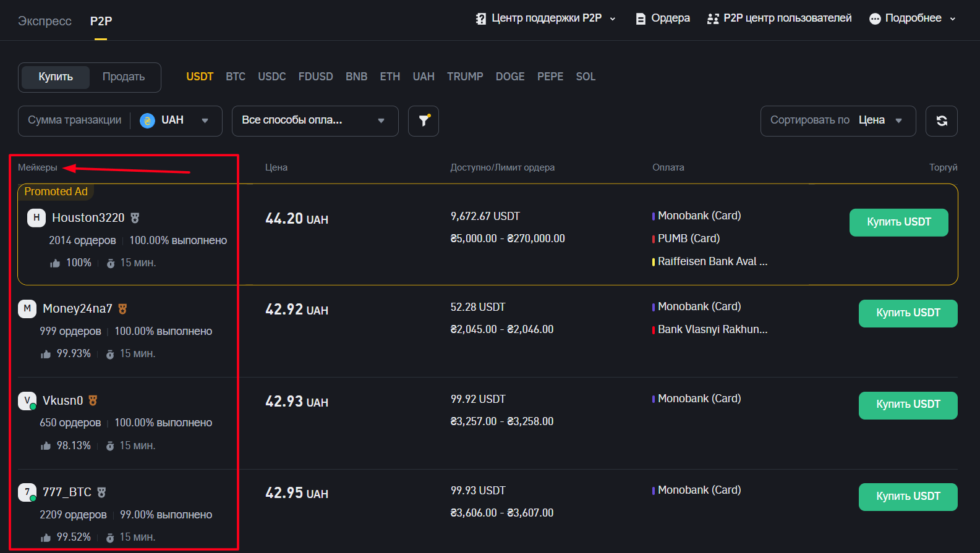The width and height of the screenshot is (980, 553).
Task: Click timer icon in Houston3220 row
Action: (x=111, y=263)
